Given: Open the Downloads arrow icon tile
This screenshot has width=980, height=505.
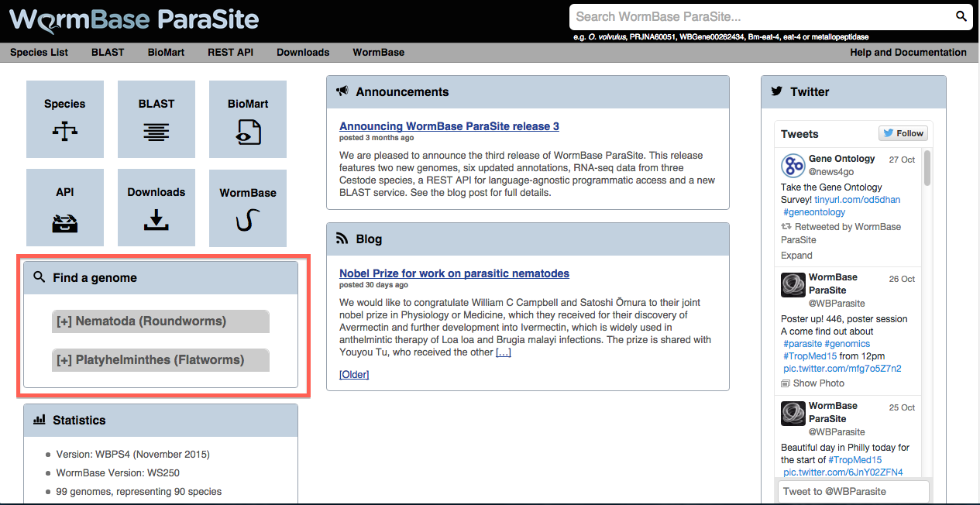Looking at the screenshot, I should 156,208.
